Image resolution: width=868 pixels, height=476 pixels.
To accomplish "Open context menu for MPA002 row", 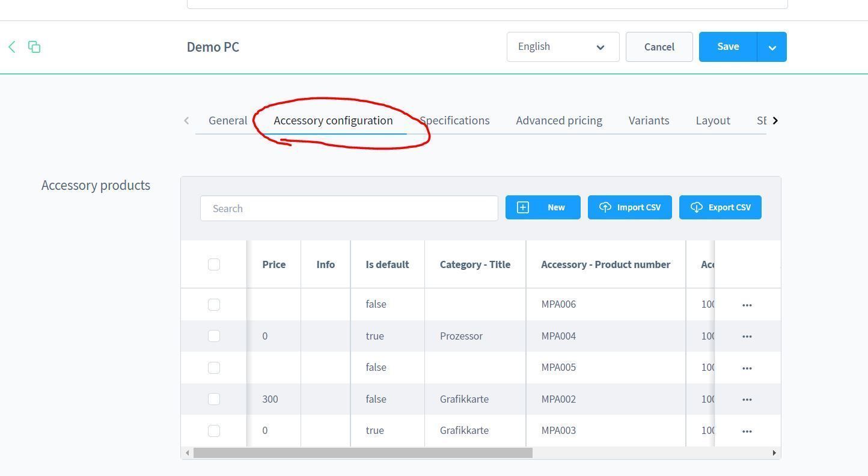I will pos(747,400).
